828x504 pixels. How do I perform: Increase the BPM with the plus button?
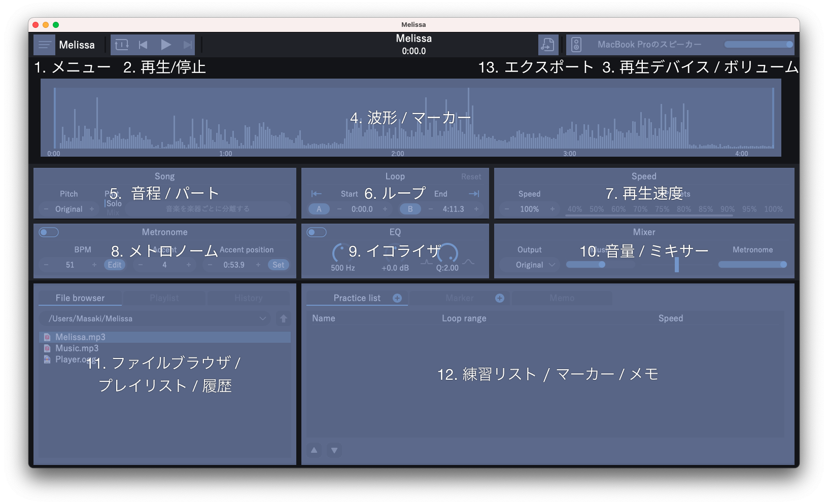tap(94, 265)
